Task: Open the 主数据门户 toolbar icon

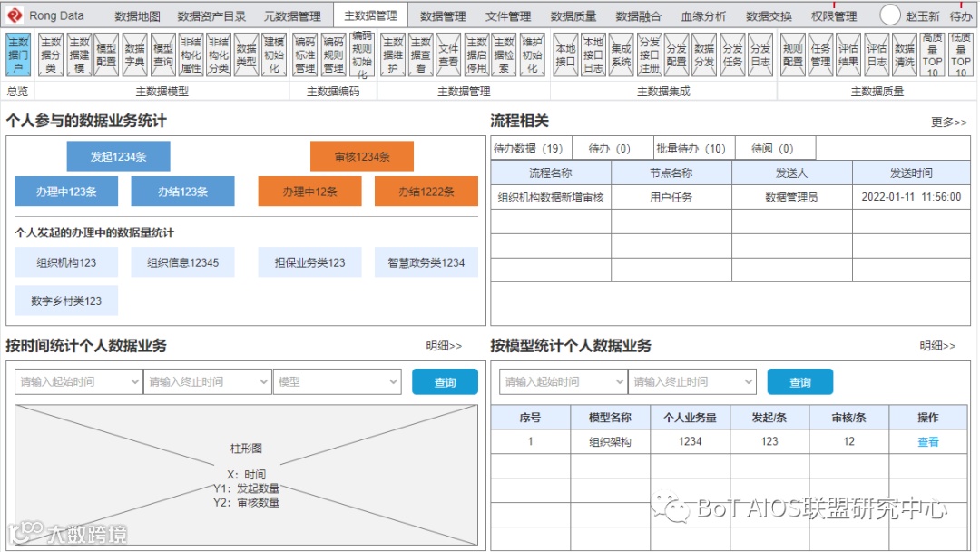Action: pyautogui.click(x=18, y=55)
